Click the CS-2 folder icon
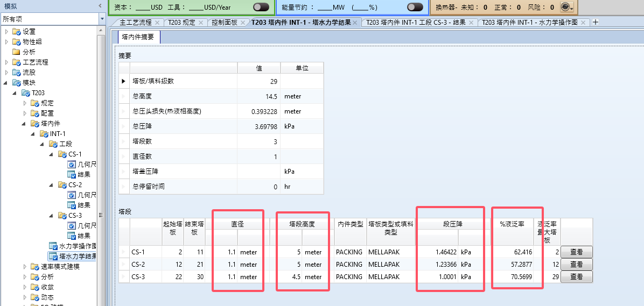The width and height of the screenshot is (644, 306). (x=62, y=185)
